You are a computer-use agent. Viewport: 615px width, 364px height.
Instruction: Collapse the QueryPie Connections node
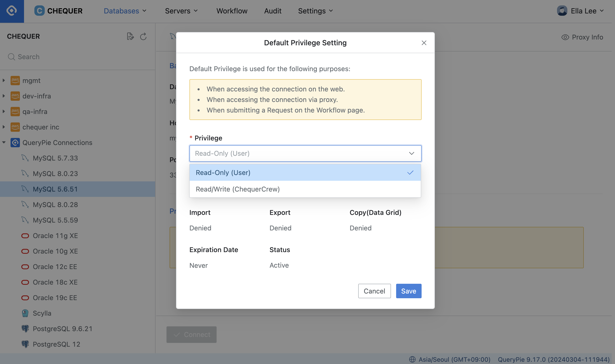[x=4, y=142]
